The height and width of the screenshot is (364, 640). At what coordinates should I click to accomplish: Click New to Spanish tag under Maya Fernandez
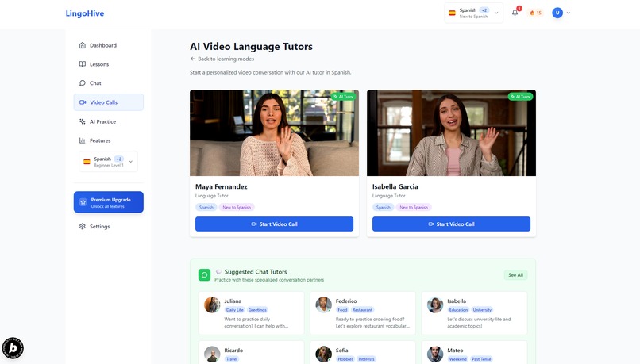click(x=237, y=208)
